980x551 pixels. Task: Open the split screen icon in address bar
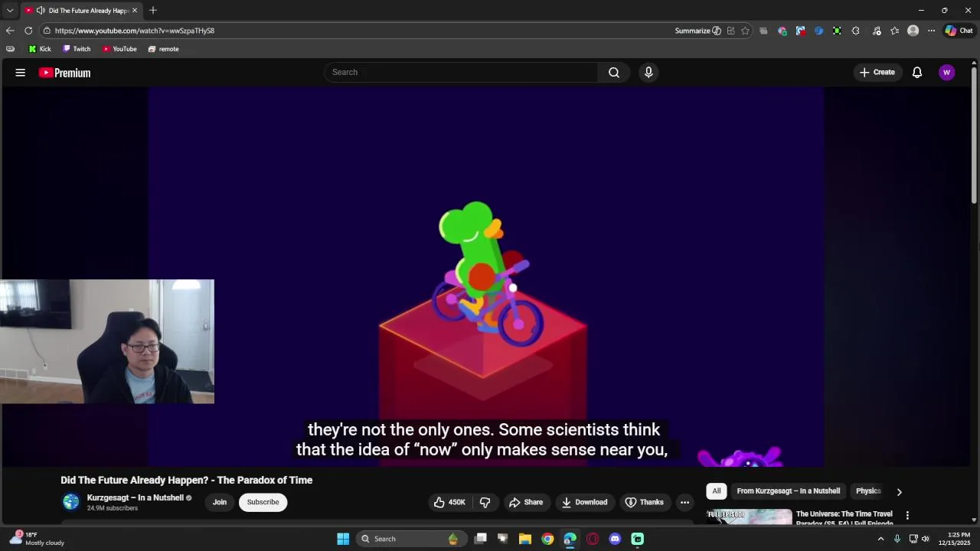730,31
